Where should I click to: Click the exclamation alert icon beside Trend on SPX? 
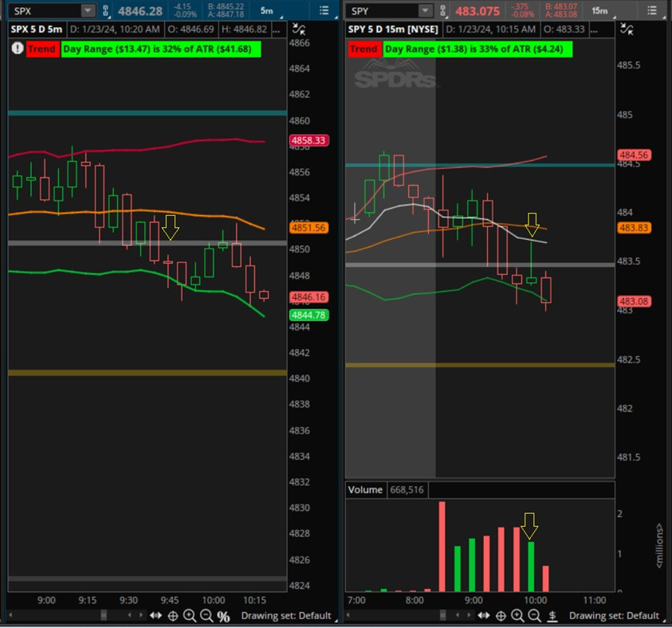(x=18, y=49)
